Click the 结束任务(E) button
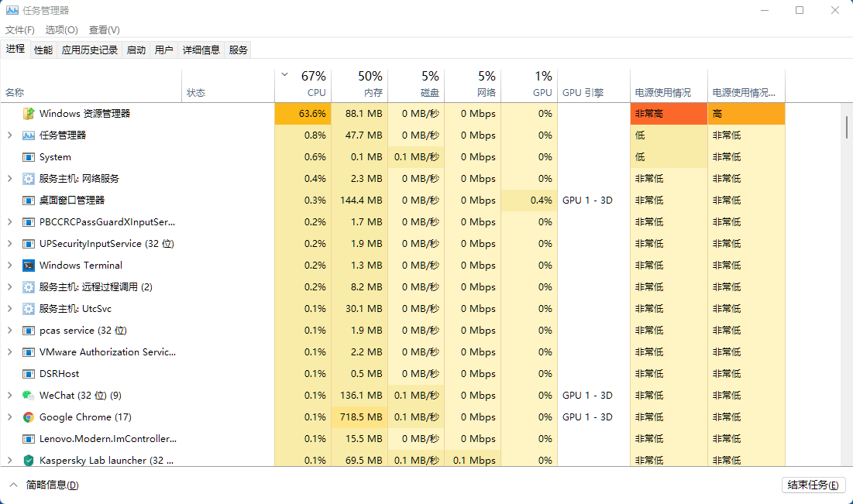Image resolution: width=853 pixels, height=504 pixels. [x=813, y=485]
